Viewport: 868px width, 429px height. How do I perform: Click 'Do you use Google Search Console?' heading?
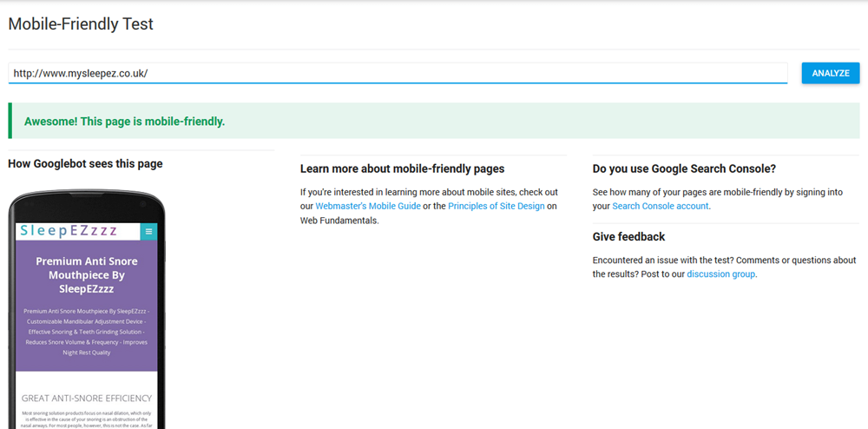[684, 168]
